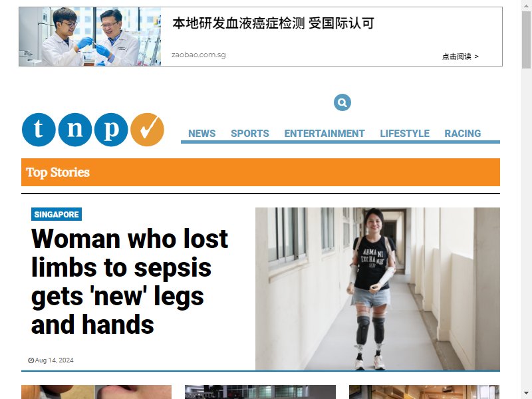Open the search magnifier icon
The height and width of the screenshot is (399, 532).
(x=342, y=102)
